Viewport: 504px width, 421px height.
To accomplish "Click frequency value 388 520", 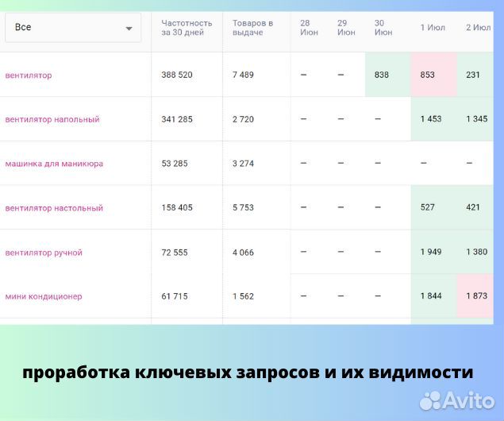I will click(x=177, y=75).
